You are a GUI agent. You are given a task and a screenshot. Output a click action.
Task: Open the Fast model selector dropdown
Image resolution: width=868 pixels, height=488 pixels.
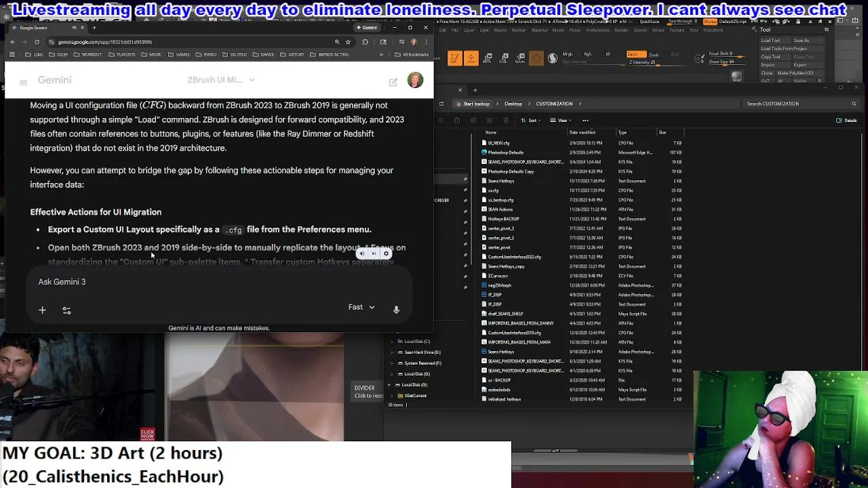click(361, 307)
